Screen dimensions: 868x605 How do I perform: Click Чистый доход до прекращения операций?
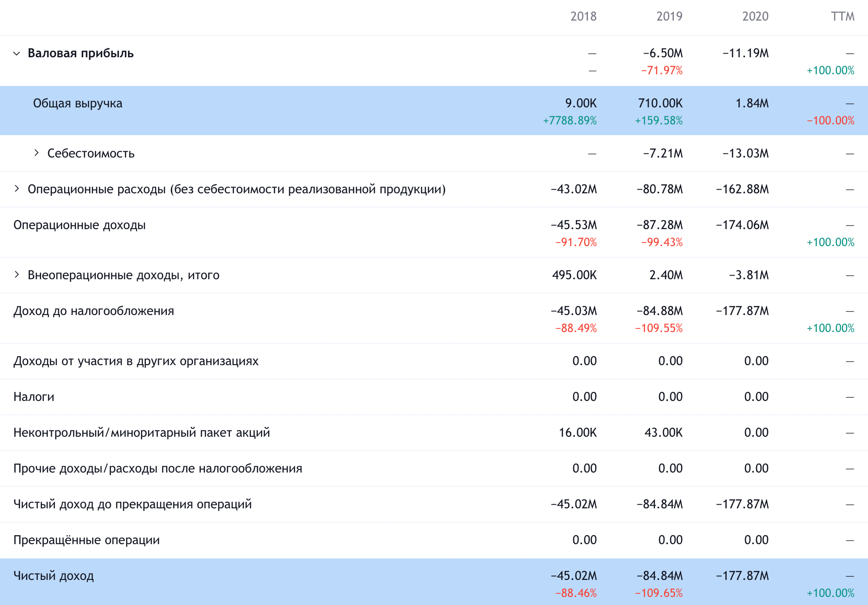(x=132, y=504)
